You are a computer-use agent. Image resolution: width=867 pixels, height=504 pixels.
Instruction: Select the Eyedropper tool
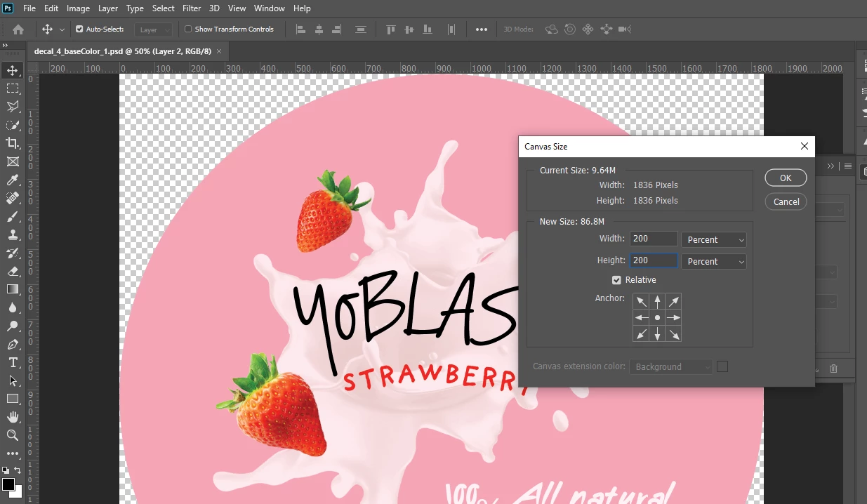(x=13, y=180)
